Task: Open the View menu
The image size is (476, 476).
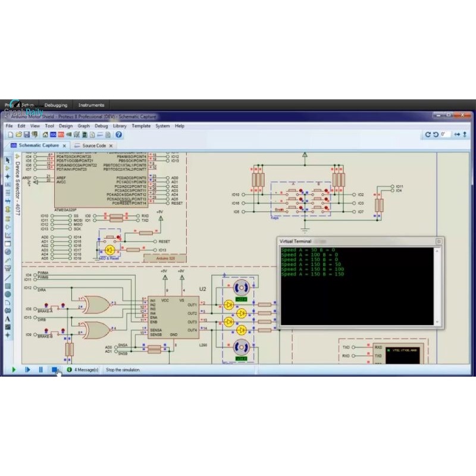Action: (35, 126)
